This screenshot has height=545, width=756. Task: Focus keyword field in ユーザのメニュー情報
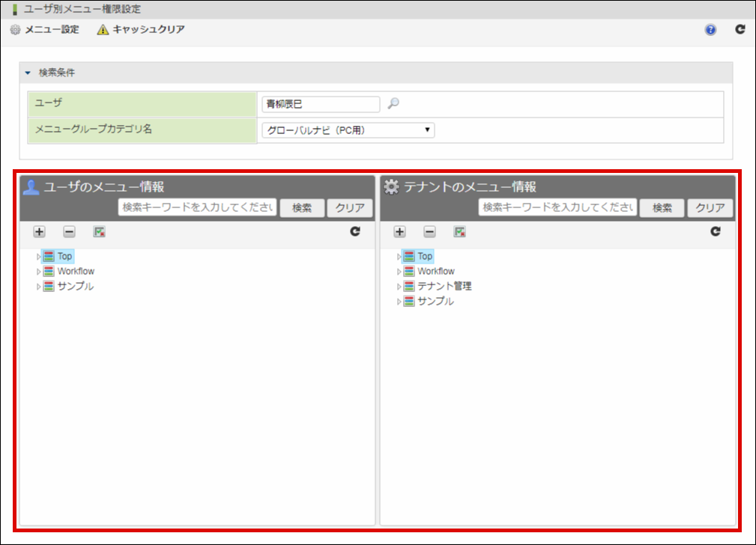197,207
